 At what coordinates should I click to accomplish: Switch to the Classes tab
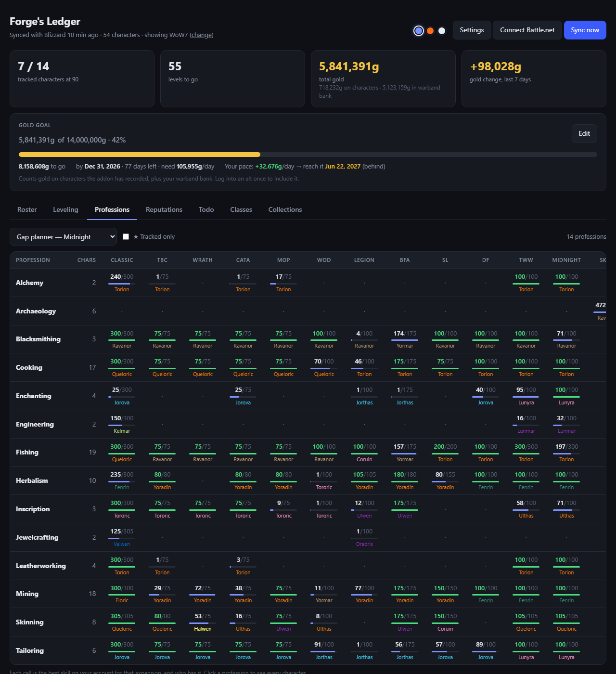[241, 209]
